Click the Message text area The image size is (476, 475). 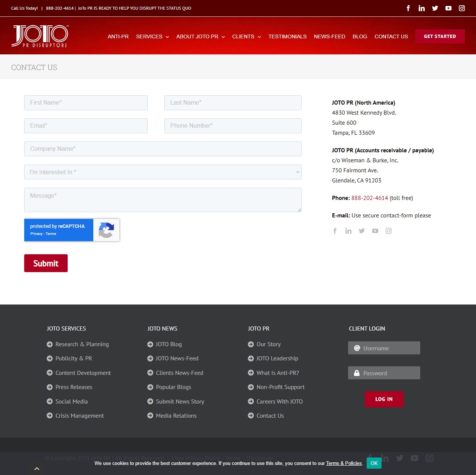163,200
